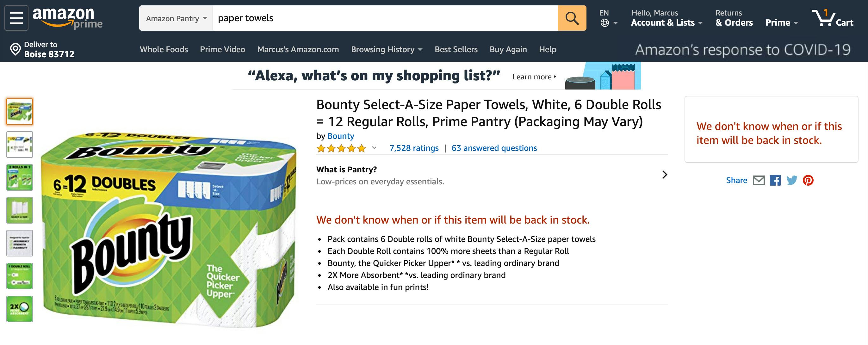This screenshot has width=868, height=345.
Task: Open the Amazon Pantry search category dropdown
Action: click(x=176, y=18)
